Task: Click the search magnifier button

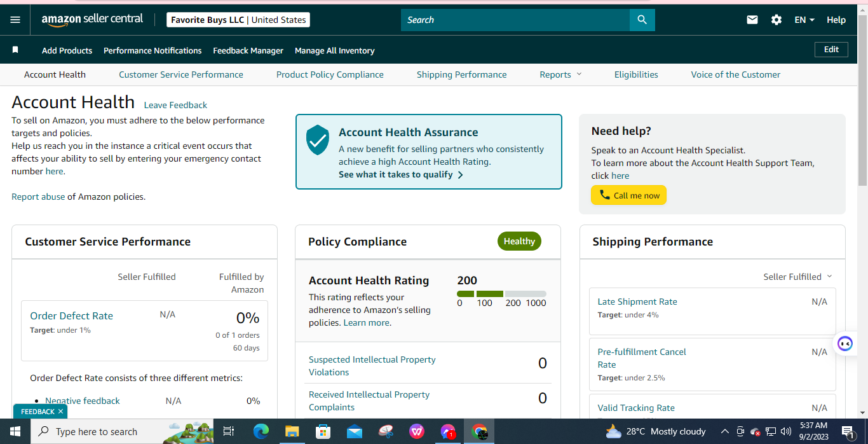Action: tap(642, 20)
